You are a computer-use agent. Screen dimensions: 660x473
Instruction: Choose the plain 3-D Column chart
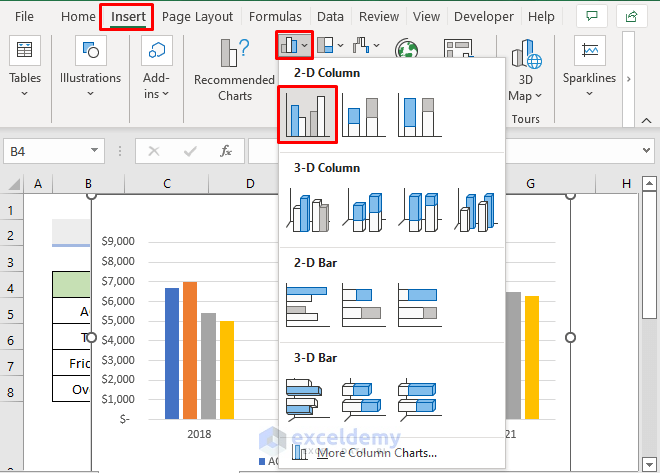(x=476, y=210)
